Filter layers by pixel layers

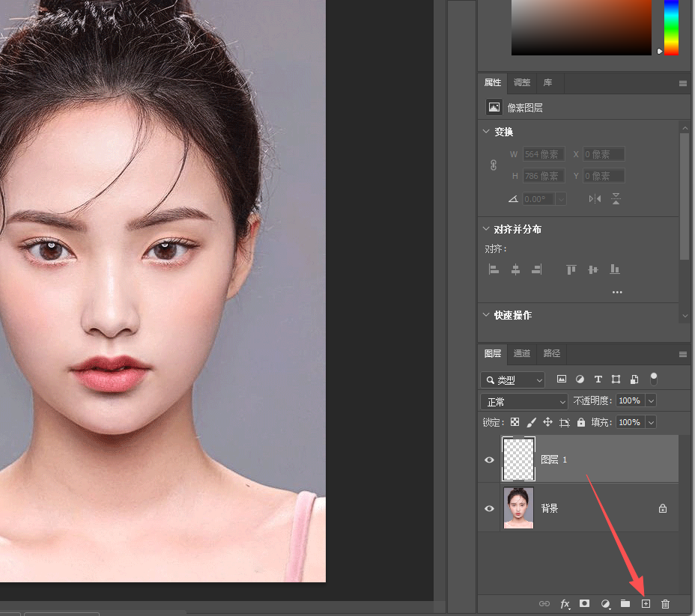coord(562,379)
